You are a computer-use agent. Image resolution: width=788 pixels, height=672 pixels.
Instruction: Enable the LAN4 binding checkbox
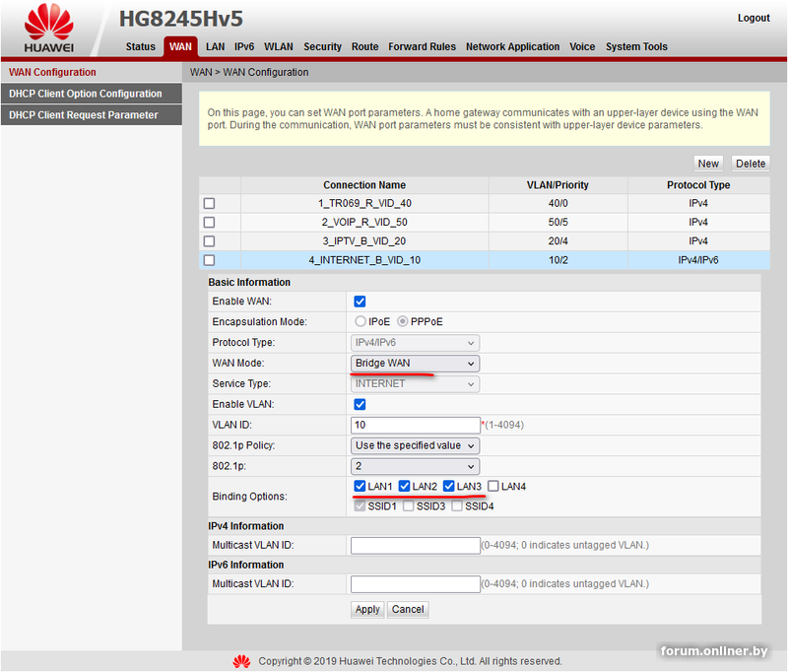493,487
